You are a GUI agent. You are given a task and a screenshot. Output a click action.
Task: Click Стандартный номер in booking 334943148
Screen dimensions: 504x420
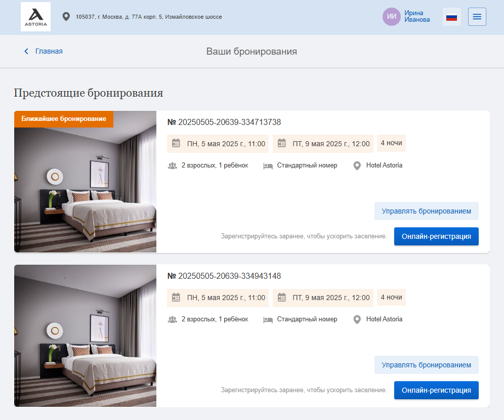[307, 319]
